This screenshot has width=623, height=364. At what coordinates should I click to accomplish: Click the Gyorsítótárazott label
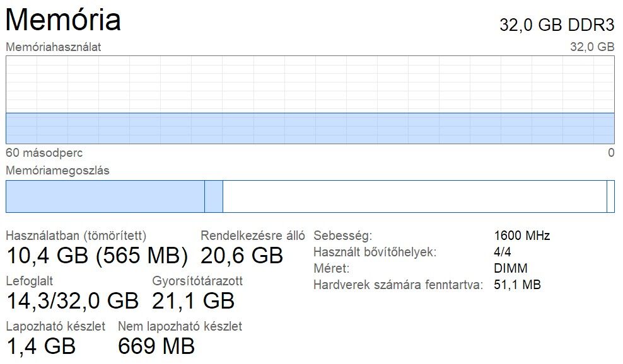pyautogui.click(x=197, y=281)
